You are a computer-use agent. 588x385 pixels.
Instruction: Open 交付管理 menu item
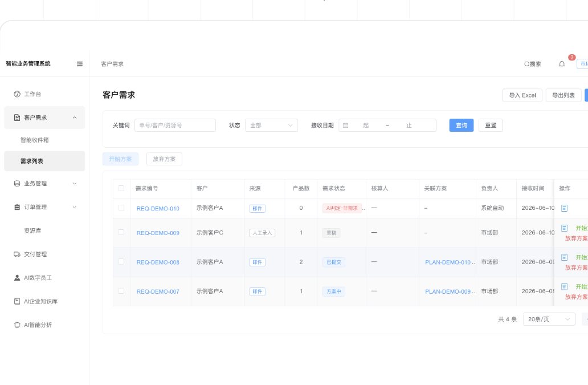tap(44, 254)
